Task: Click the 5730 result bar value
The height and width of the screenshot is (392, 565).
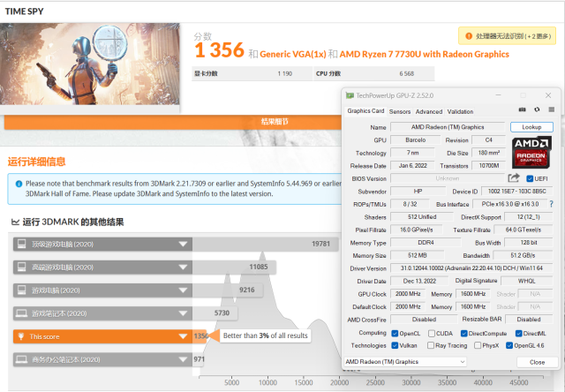Action: point(222,313)
